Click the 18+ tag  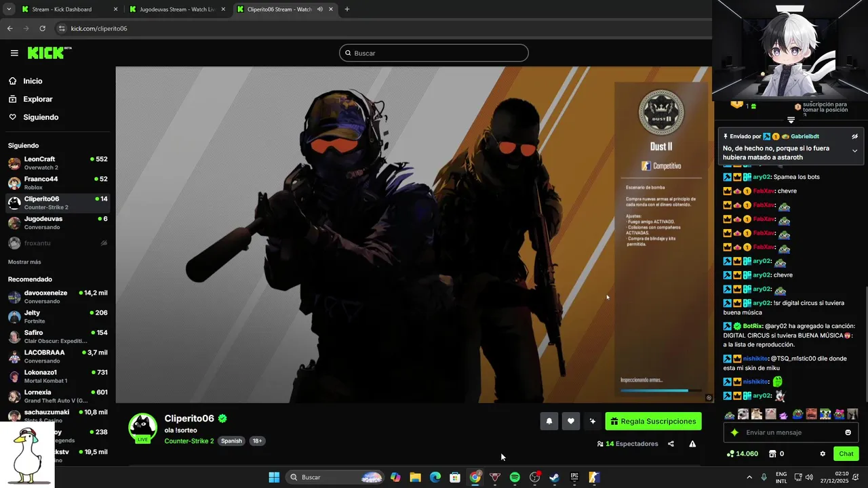tap(257, 441)
